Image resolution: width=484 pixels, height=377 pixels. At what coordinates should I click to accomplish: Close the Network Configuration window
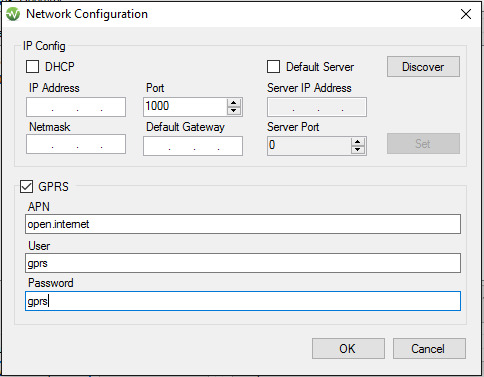(466, 14)
